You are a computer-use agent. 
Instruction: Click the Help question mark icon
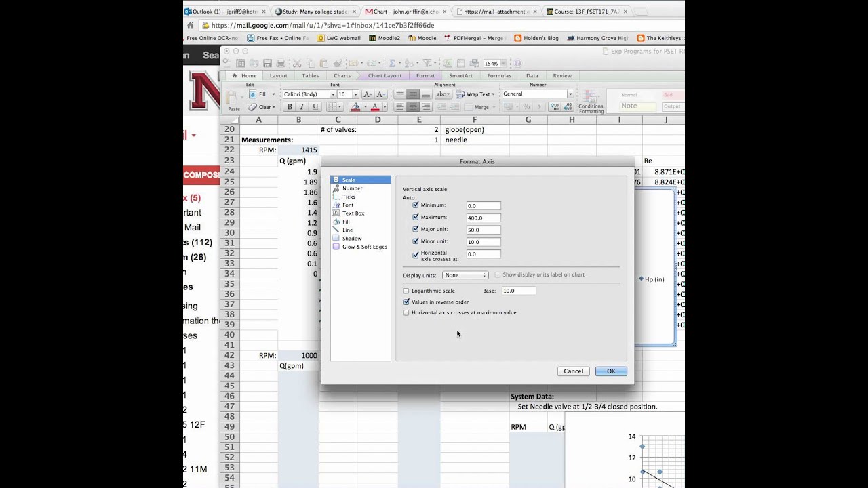[x=518, y=63]
